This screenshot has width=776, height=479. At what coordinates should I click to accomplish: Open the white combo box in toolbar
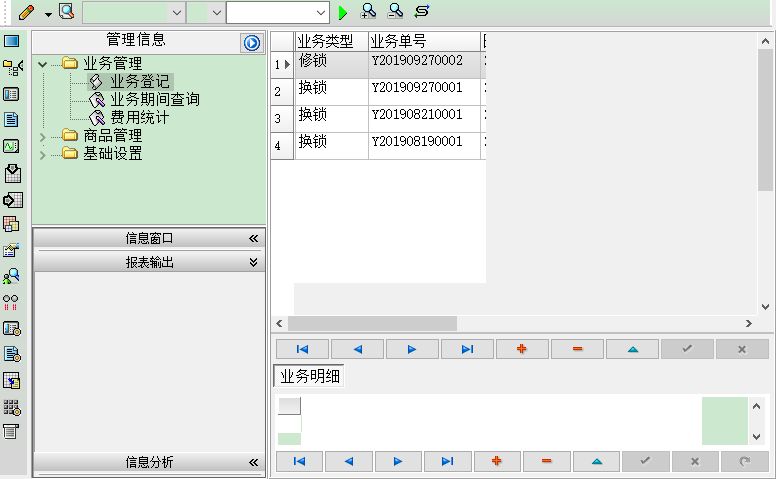pos(278,12)
